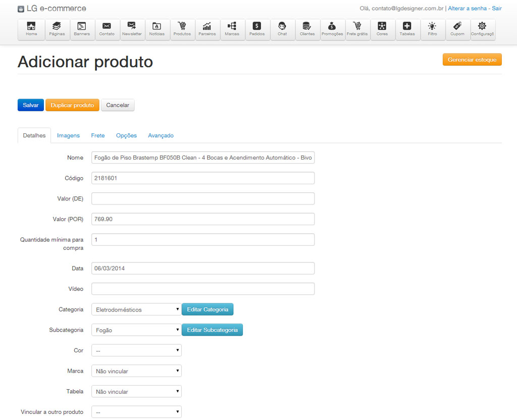Open the Marca dropdown
This screenshot has width=517, height=420.
pyautogui.click(x=136, y=371)
